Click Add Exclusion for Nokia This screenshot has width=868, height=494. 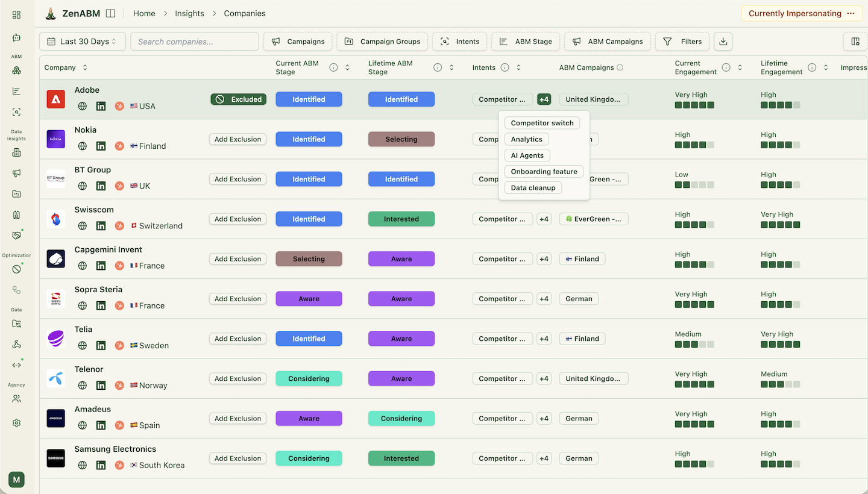click(237, 139)
